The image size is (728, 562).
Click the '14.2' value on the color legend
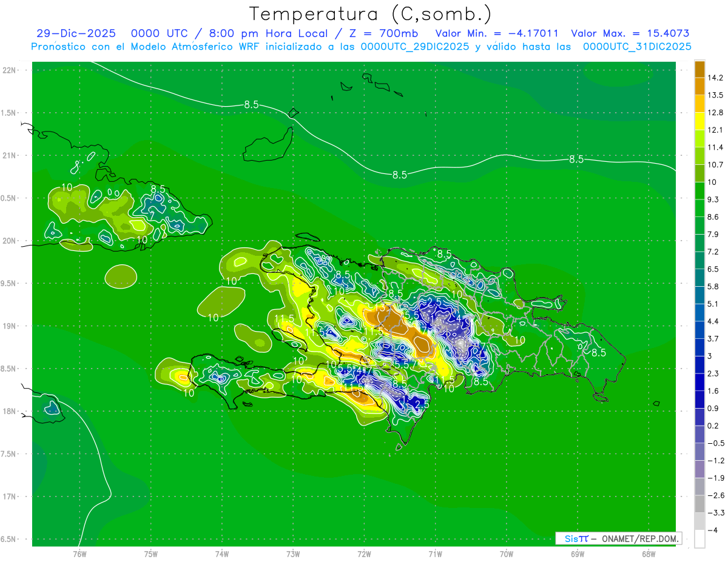coord(716,78)
